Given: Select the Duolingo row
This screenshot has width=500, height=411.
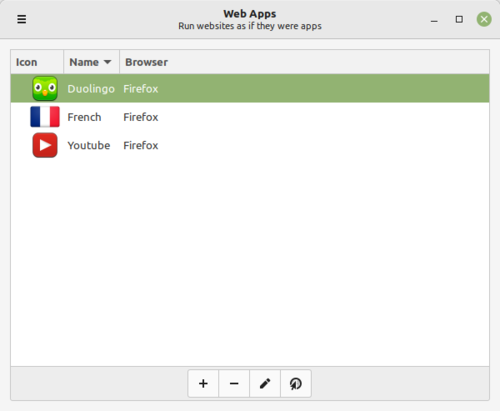Looking at the screenshot, I should coord(250,88).
